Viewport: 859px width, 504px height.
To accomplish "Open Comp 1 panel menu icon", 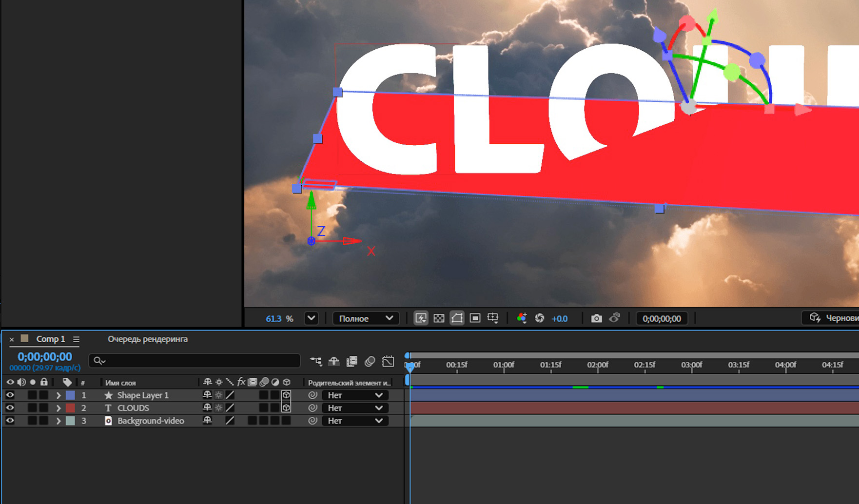I will (76, 339).
